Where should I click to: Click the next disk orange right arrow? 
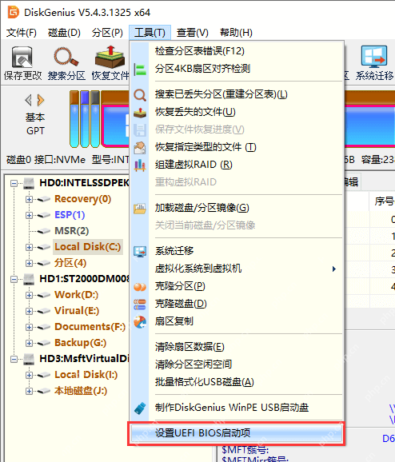[x=41, y=100]
